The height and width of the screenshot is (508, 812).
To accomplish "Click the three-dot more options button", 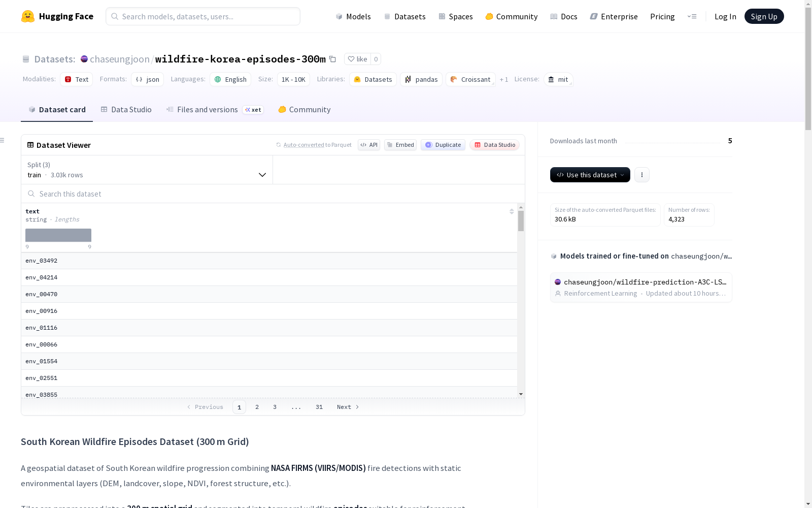I will [642, 175].
